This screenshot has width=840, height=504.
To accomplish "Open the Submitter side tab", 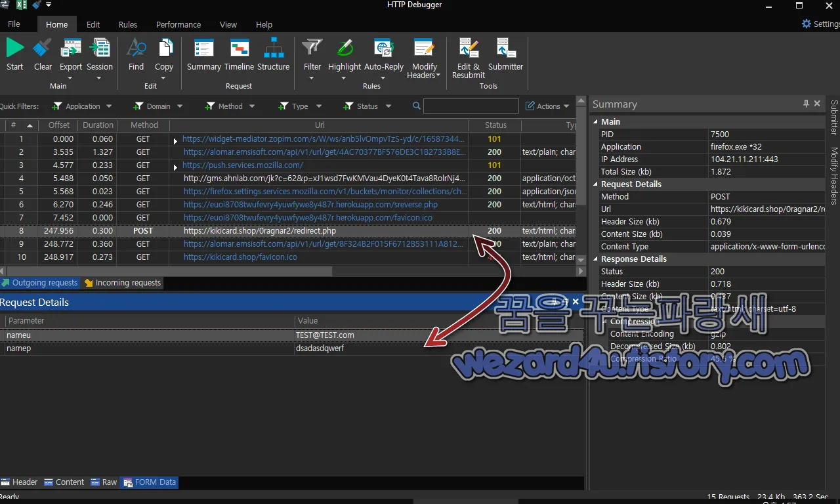I will click(834, 117).
